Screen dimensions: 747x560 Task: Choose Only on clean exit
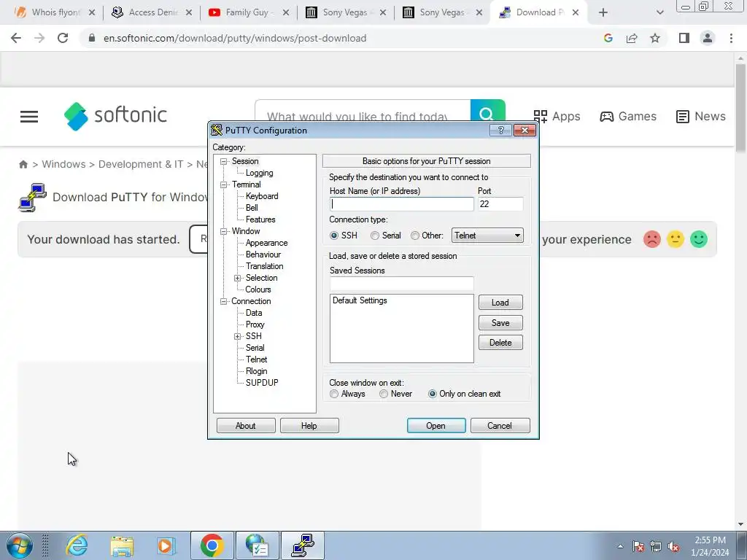click(432, 394)
